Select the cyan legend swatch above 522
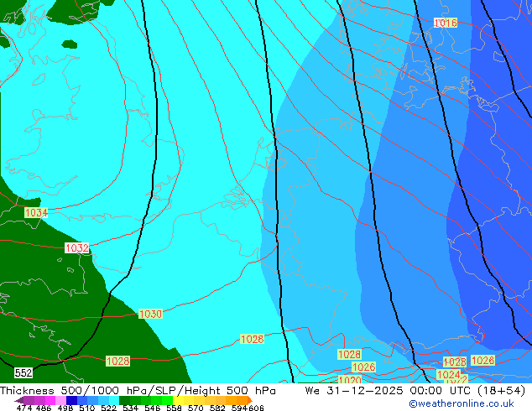The width and height of the screenshot is (532, 411). click(x=114, y=400)
